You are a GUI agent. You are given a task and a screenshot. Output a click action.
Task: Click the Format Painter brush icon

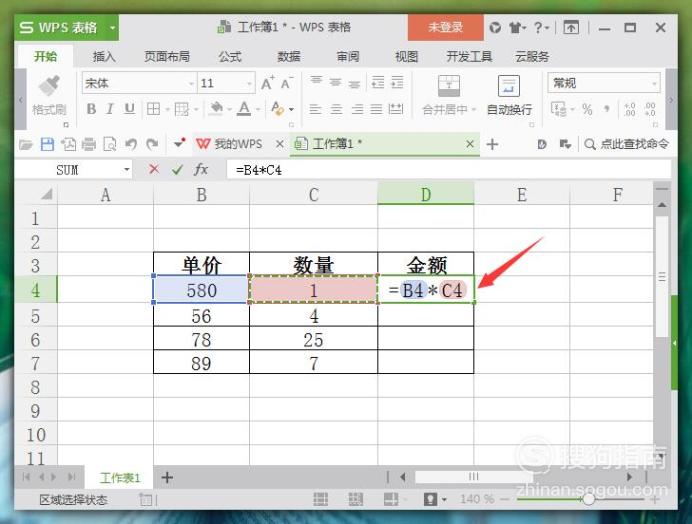coord(49,85)
